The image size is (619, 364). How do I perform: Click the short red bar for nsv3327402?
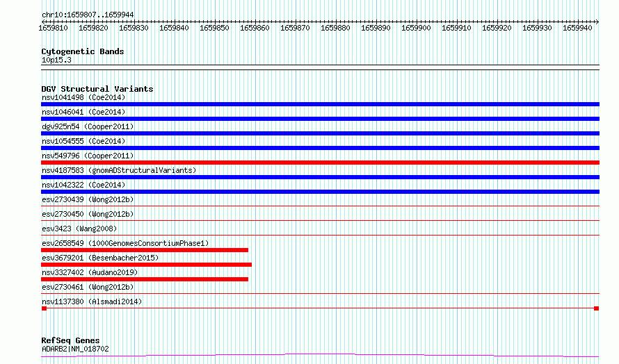point(145,279)
